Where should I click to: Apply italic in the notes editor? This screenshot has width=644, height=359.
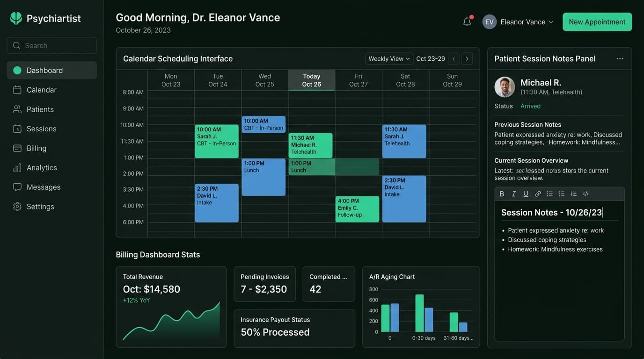514,194
